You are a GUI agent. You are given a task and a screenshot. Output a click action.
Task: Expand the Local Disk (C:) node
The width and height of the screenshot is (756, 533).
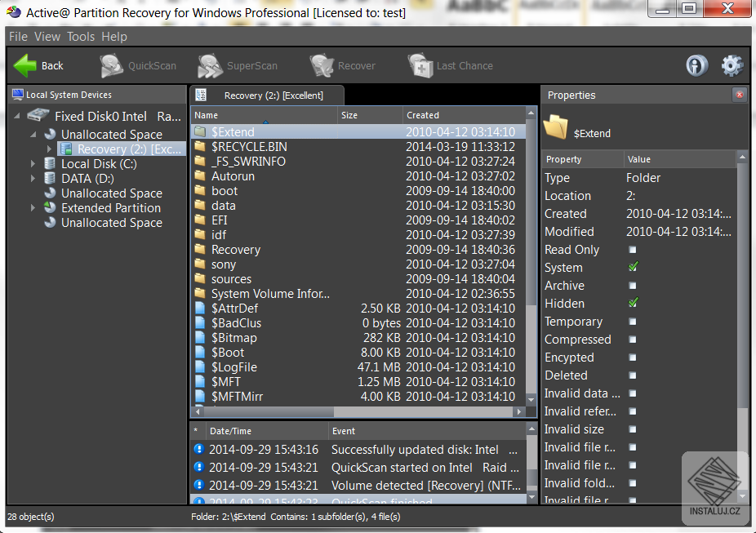click(33, 164)
